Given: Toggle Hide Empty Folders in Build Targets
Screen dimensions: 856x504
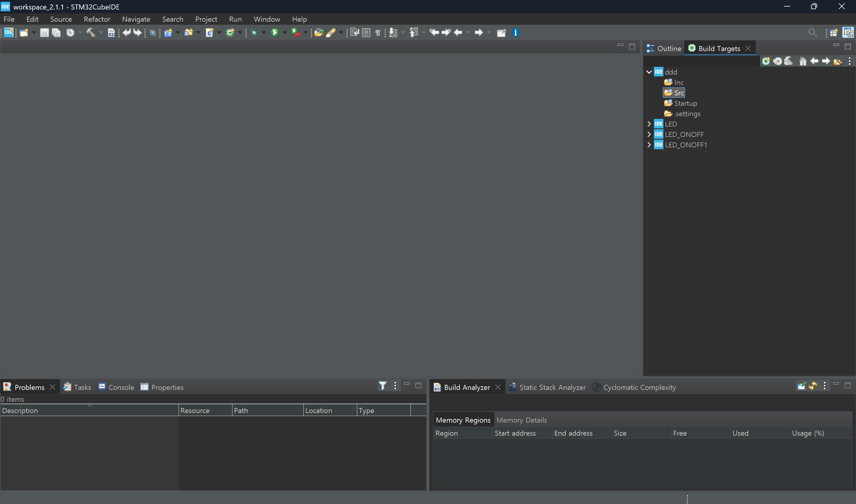Looking at the screenshot, I should pos(838,61).
